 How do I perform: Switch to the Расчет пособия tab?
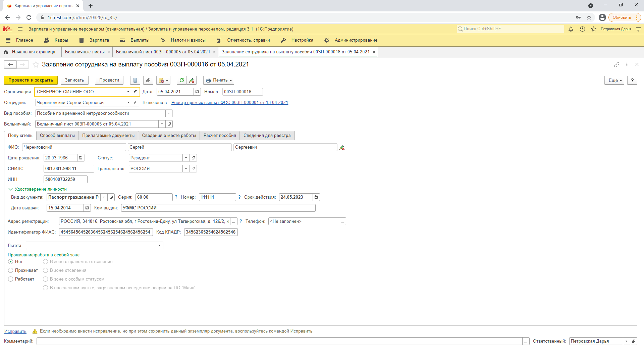click(220, 136)
